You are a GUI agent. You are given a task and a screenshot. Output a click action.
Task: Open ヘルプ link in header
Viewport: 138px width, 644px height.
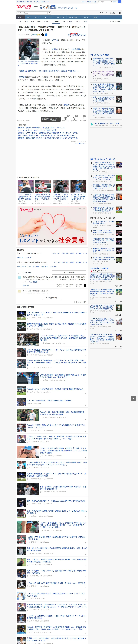coord(94,2)
